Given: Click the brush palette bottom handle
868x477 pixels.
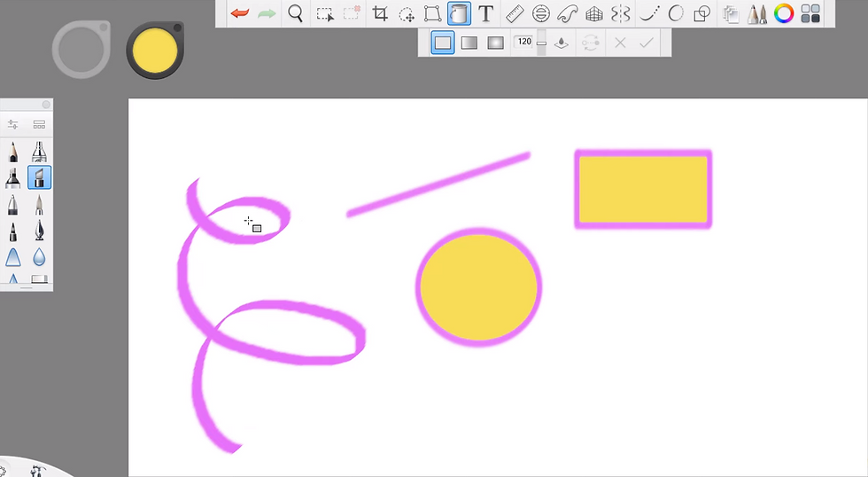Looking at the screenshot, I should [x=27, y=288].
